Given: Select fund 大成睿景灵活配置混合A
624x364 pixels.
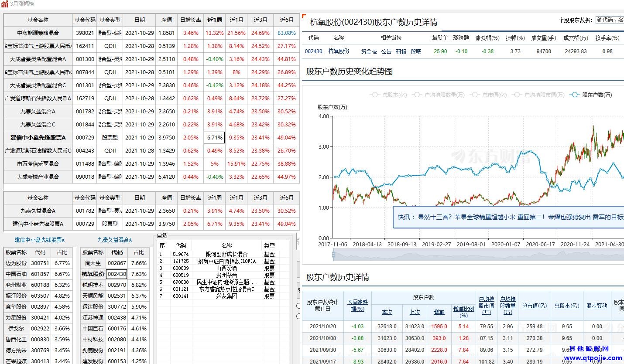Looking at the screenshot, I should (38, 59).
